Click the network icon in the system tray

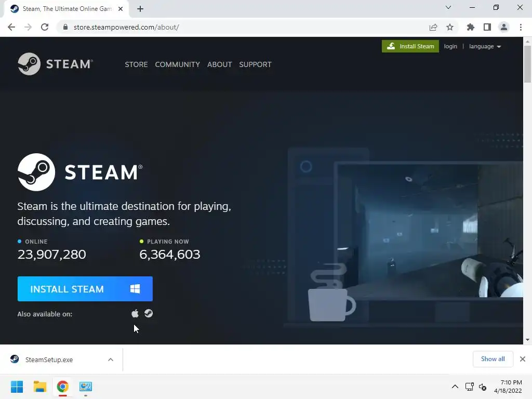point(470,387)
